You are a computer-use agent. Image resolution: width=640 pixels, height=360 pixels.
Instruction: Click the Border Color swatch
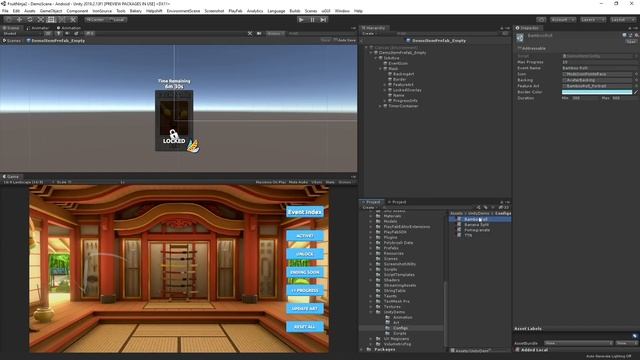[597, 92]
